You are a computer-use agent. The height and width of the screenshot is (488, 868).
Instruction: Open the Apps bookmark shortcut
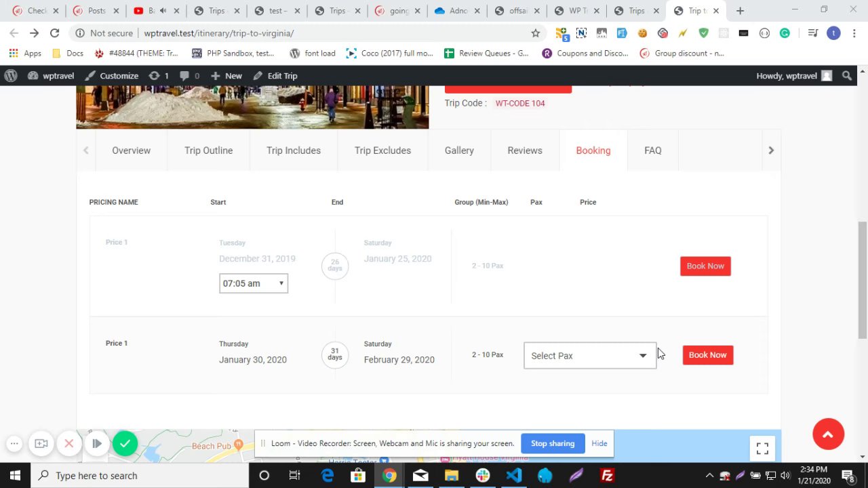pos(25,54)
